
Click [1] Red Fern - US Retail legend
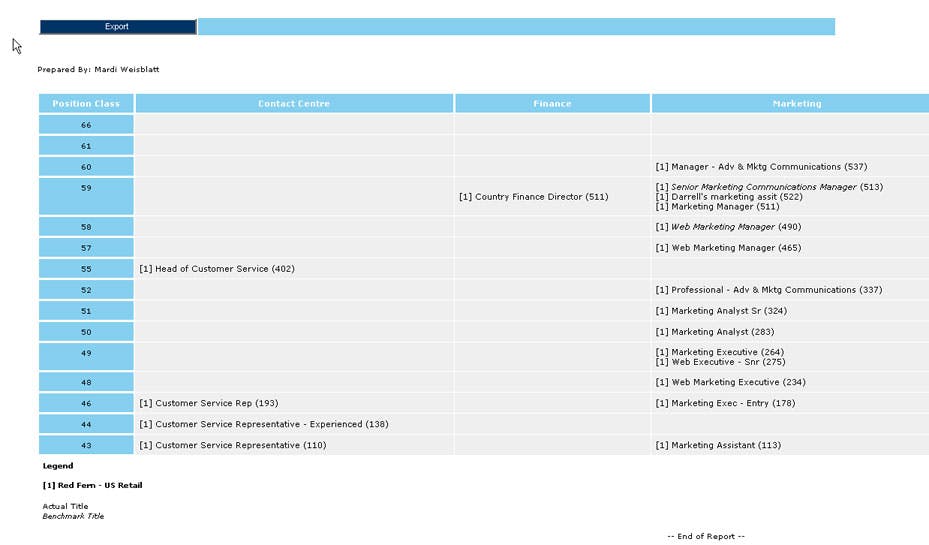coord(92,485)
